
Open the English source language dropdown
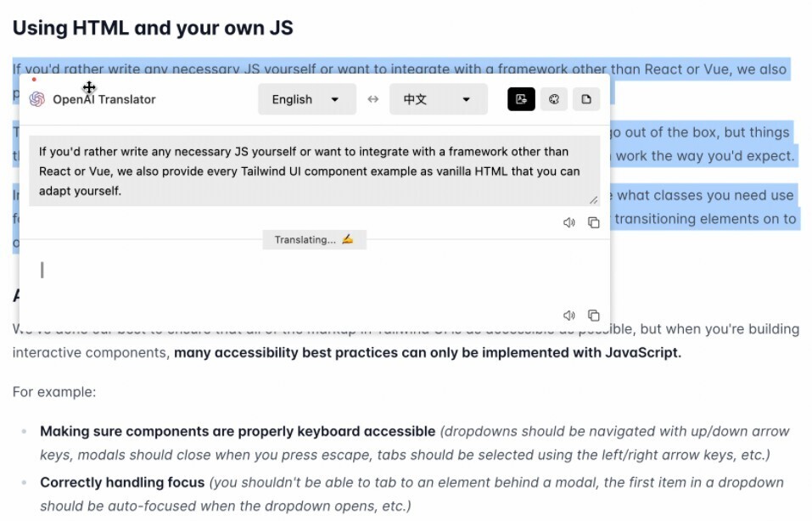tap(305, 99)
